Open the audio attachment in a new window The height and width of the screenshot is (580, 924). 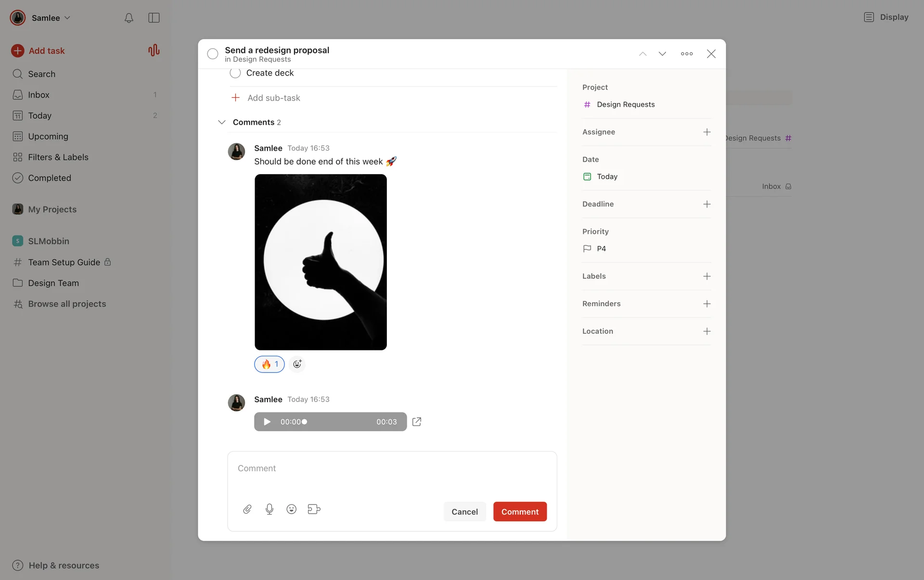pos(417,422)
